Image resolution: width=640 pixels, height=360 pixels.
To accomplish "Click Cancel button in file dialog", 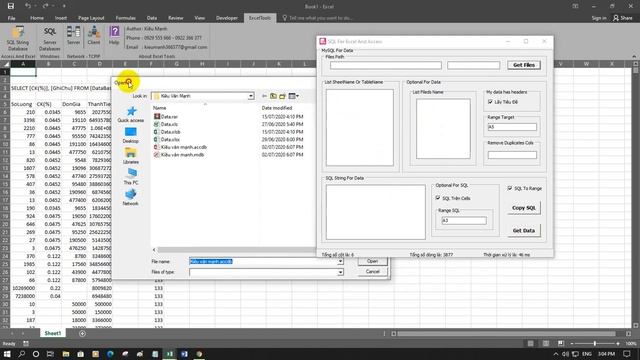I will pos(372,272).
